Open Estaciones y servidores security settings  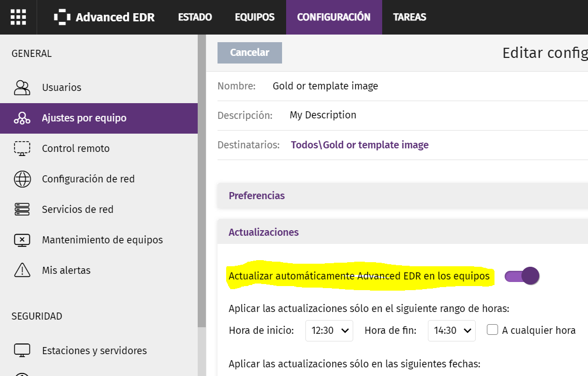99,351
